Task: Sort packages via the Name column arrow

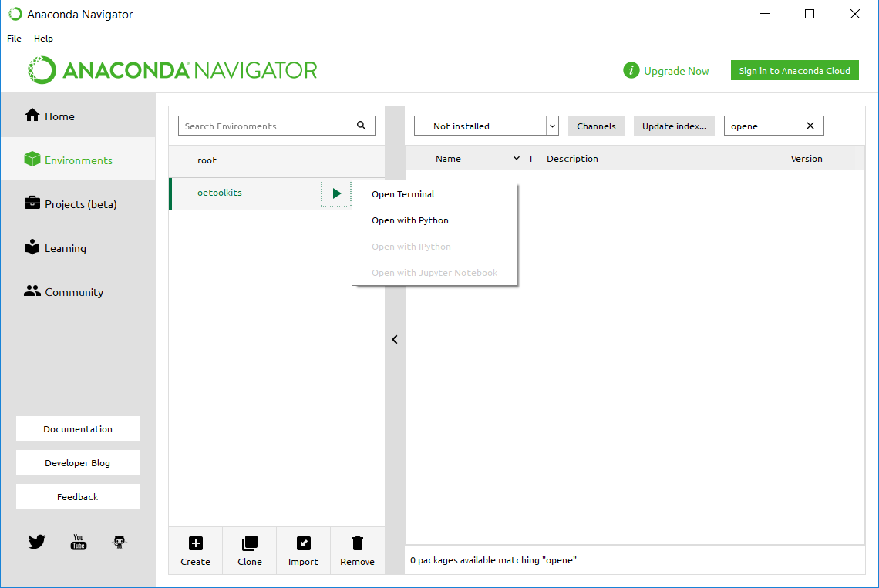Action: (517, 159)
